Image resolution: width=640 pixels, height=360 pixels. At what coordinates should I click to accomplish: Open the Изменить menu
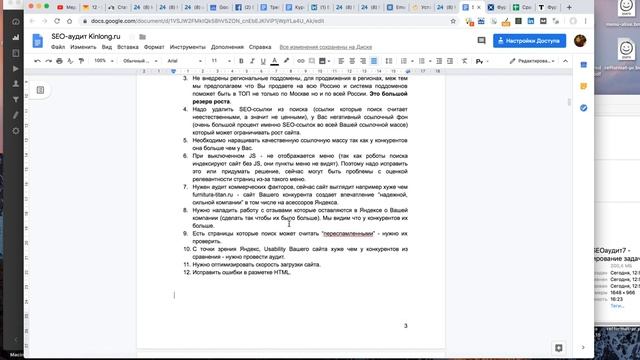click(83, 47)
